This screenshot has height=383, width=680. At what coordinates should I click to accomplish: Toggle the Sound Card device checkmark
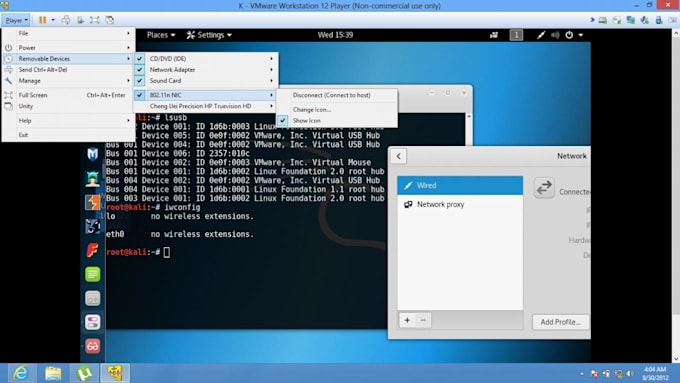(140, 81)
